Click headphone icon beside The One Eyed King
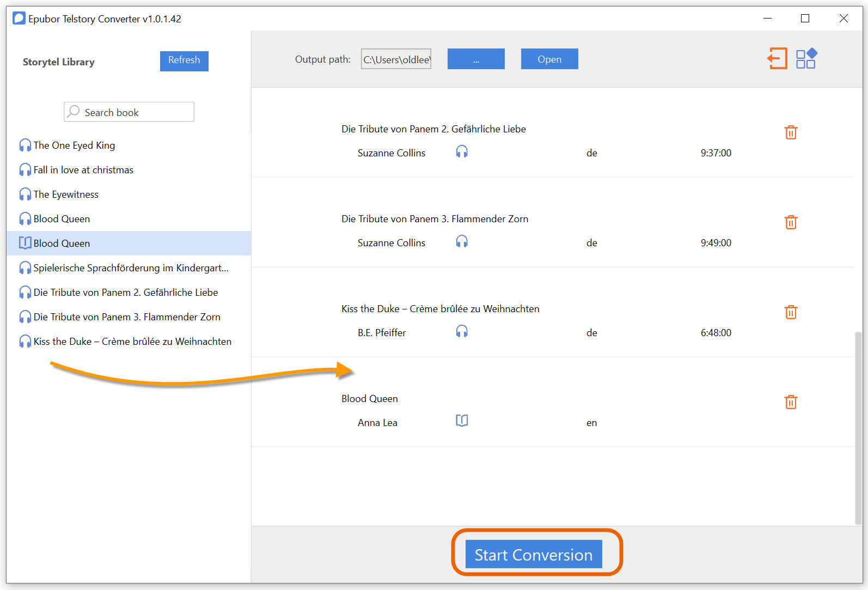This screenshot has height=590, width=868. coord(25,145)
